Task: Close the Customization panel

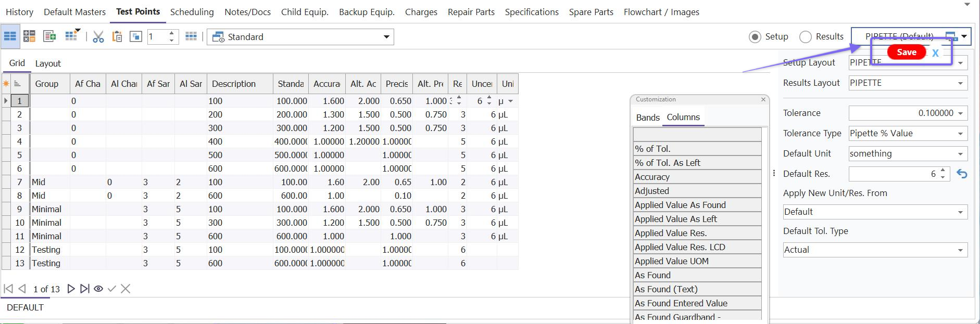Action: pos(763,99)
